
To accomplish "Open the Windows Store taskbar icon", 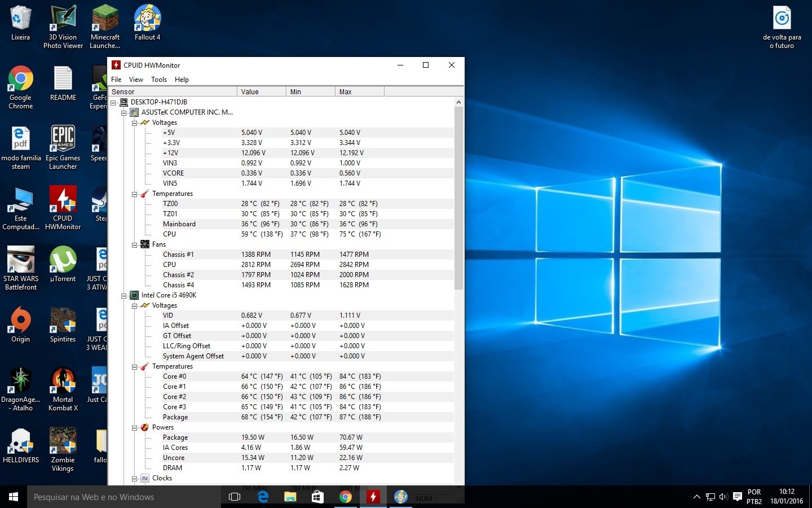I will pos(317,497).
